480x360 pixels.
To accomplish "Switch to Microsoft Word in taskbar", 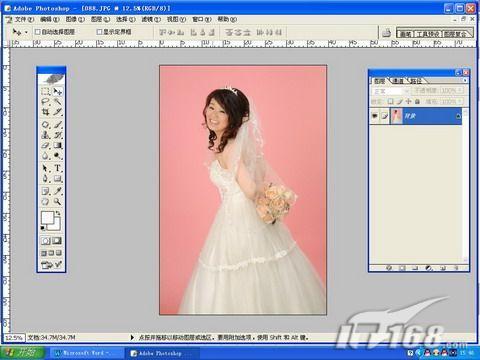I will pyautogui.click(x=87, y=353).
